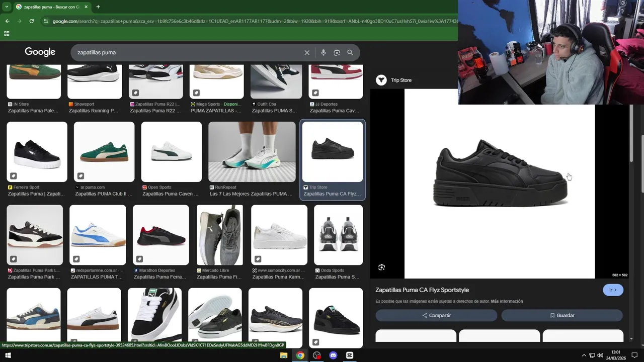644x362 pixels.
Task: Select the Trip Store black shoe thumbnail
Action: point(333,152)
